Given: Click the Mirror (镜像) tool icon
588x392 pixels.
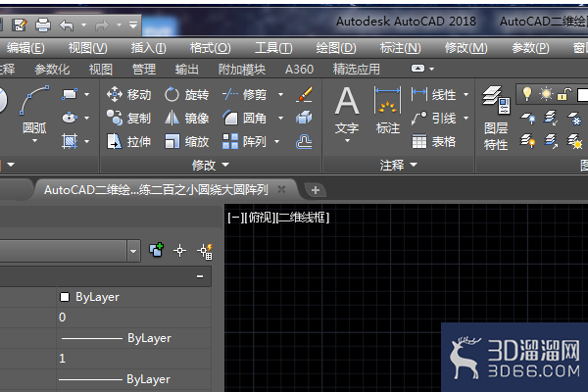Looking at the screenshot, I should point(171,119).
